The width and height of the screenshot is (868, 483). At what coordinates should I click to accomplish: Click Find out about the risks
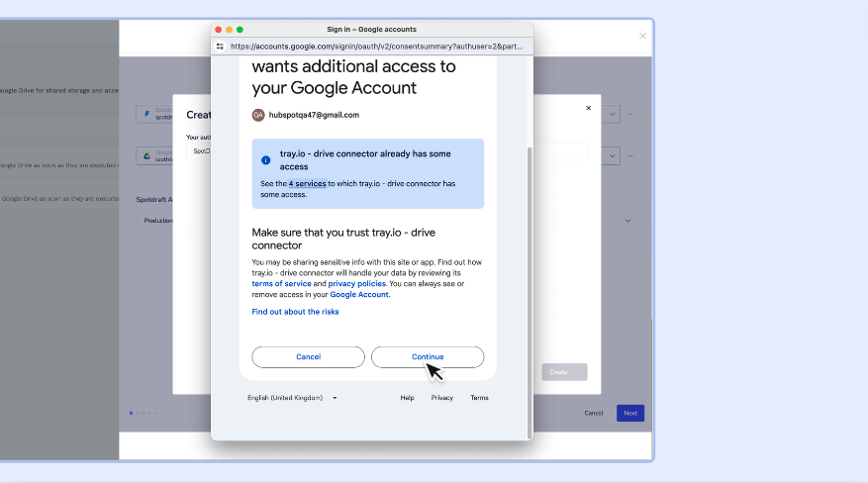(x=295, y=312)
